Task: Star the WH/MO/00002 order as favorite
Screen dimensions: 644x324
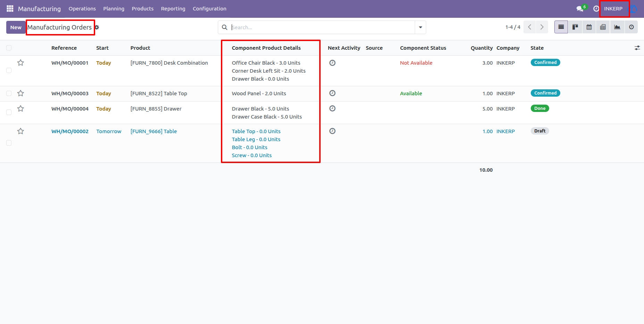Action: 21,131
